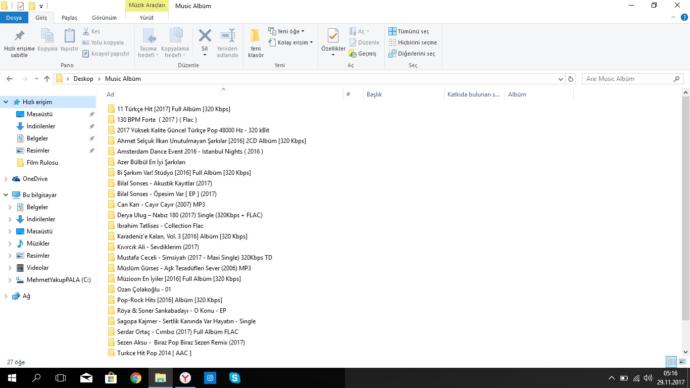Click the Yapıştır ribbon icon
The image size is (690, 388).
tap(69, 40)
